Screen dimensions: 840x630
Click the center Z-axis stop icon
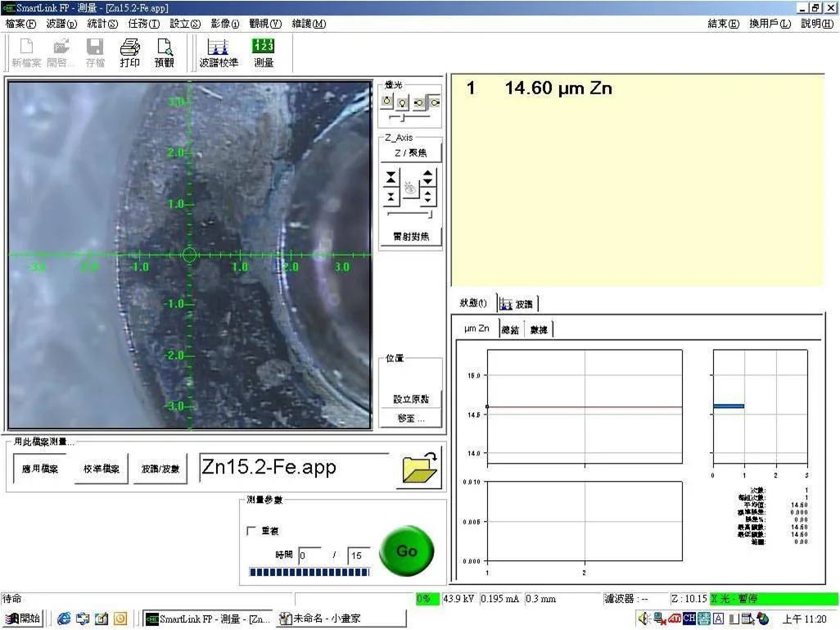(410, 188)
